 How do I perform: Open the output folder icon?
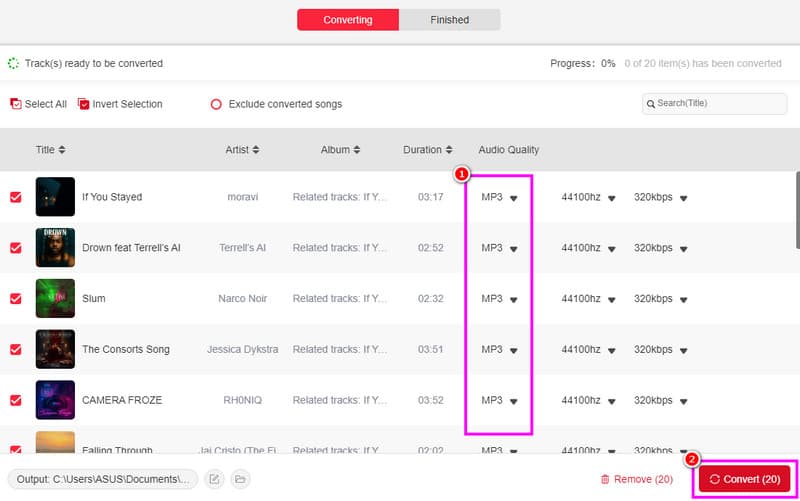(x=240, y=479)
